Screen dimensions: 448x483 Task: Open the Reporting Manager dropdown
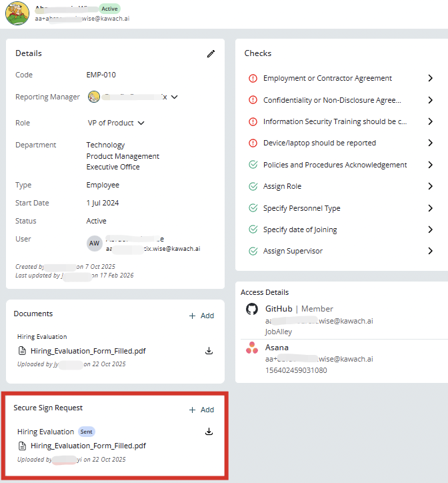click(175, 97)
